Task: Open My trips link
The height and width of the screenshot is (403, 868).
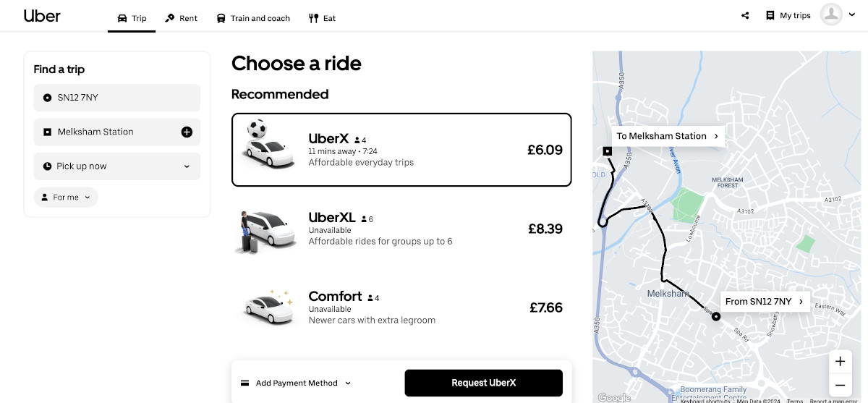Action: [788, 16]
